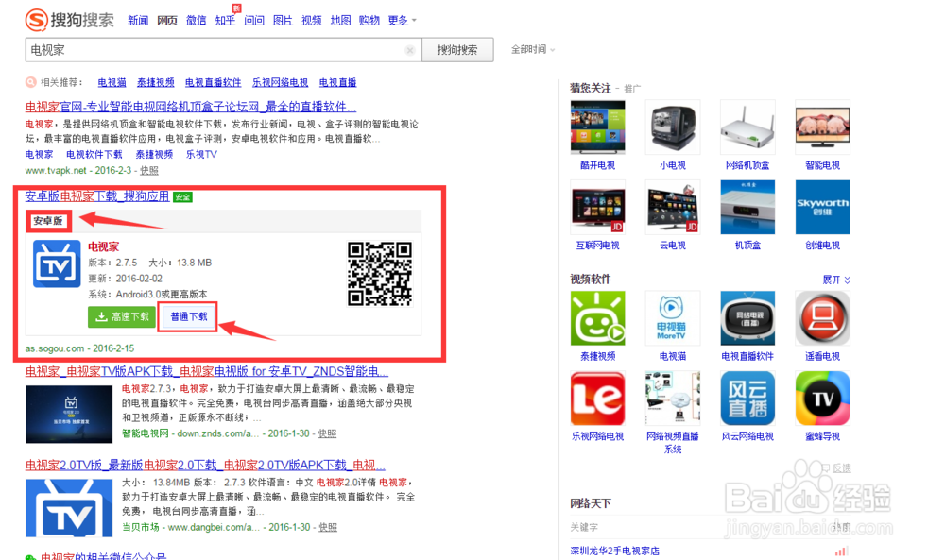Open 深圳龙华2手电视家店 link

[x=615, y=551]
